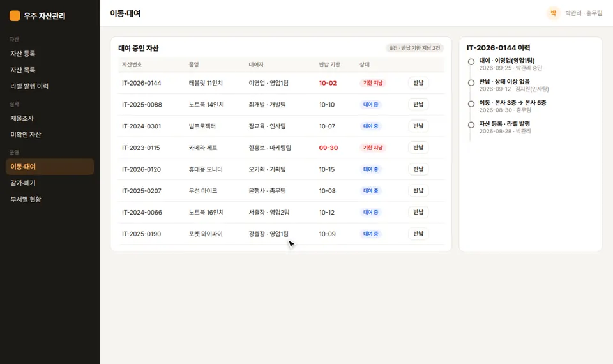This screenshot has height=364, width=613.
Task: Select asset number IT-2024-0066
Action: pos(142,212)
